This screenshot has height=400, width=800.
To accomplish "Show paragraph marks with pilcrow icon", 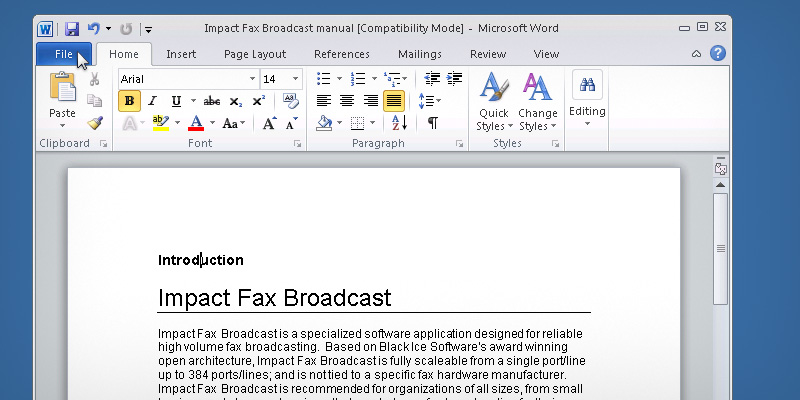I will tap(433, 123).
